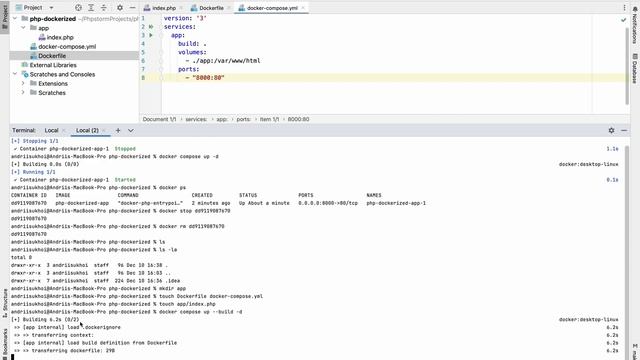Click the Terminal panel title label
Screen dimensions: 640x360
point(24,130)
